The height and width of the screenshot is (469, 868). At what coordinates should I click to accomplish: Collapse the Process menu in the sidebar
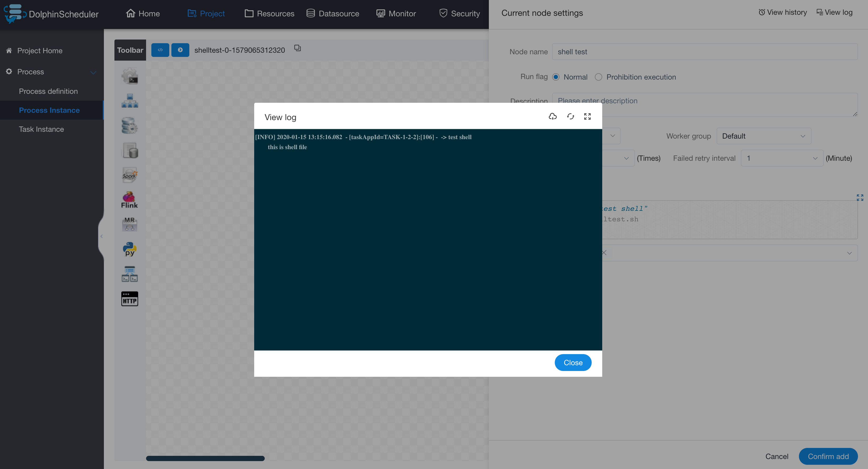coord(93,72)
